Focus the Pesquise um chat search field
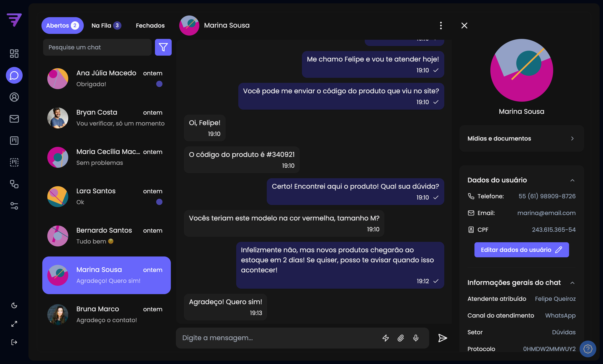This screenshot has width=603, height=364. (97, 47)
